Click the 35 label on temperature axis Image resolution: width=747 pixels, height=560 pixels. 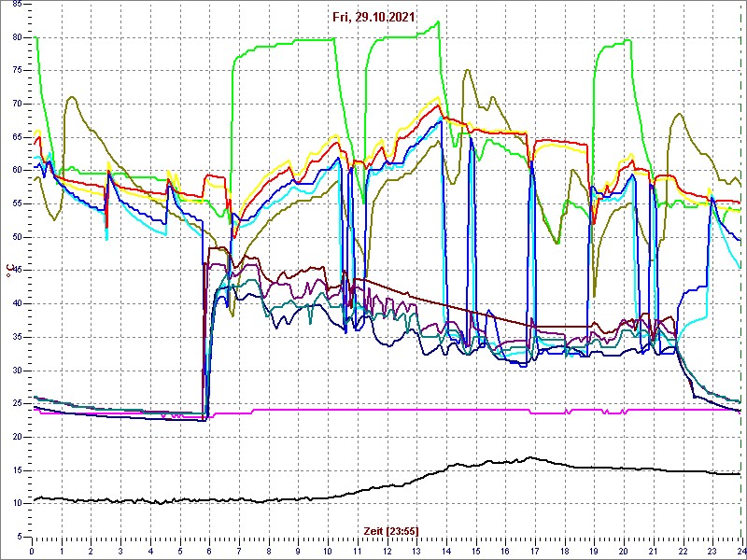tap(16, 337)
